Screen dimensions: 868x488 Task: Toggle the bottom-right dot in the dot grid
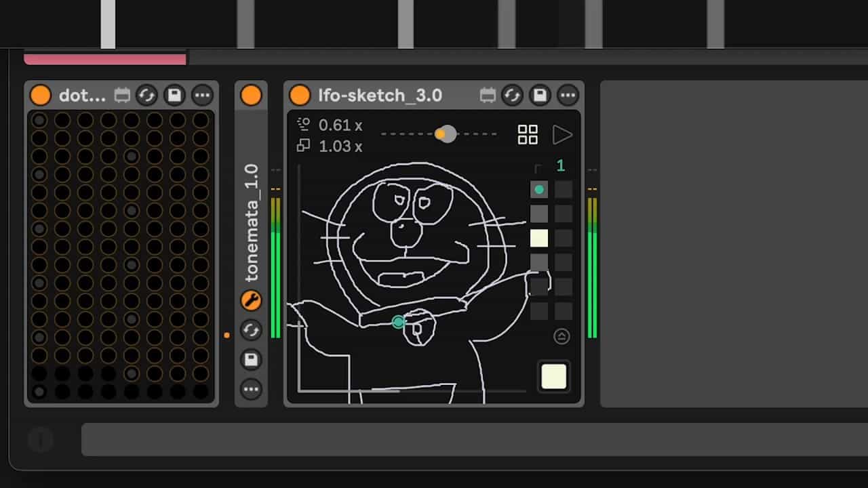pyautogui.click(x=201, y=391)
